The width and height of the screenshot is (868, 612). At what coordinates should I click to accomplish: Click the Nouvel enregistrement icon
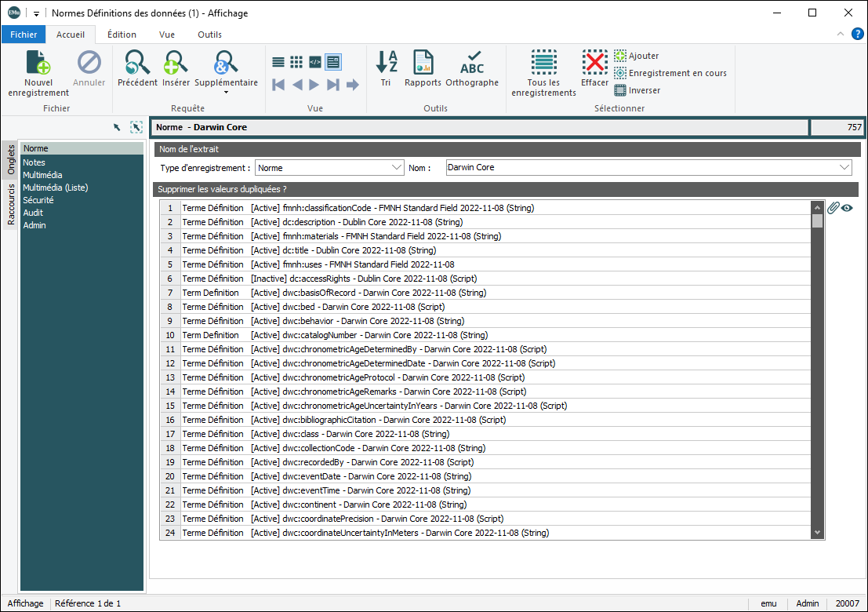(x=38, y=63)
